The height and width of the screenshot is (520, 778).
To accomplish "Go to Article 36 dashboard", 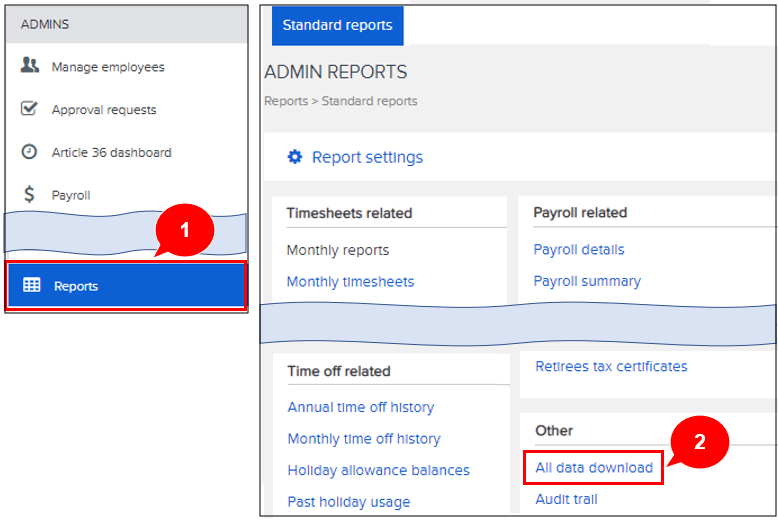I will (x=111, y=153).
